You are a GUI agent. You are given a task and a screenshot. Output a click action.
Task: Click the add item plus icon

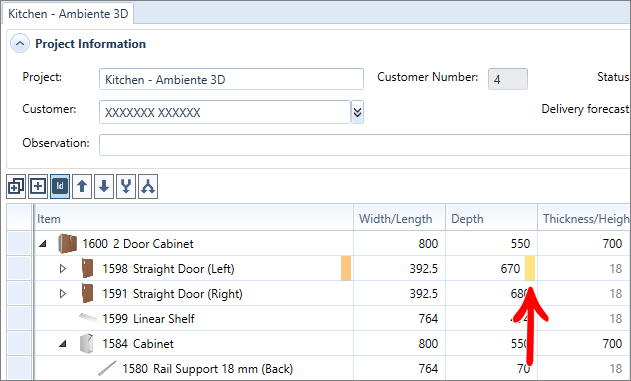point(38,186)
